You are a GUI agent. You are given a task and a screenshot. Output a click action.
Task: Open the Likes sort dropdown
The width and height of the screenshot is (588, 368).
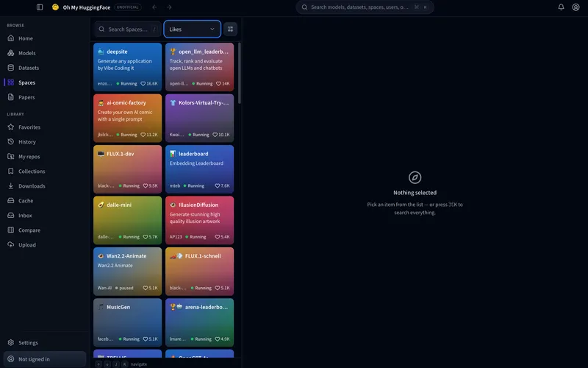click(x=192, y=29)
